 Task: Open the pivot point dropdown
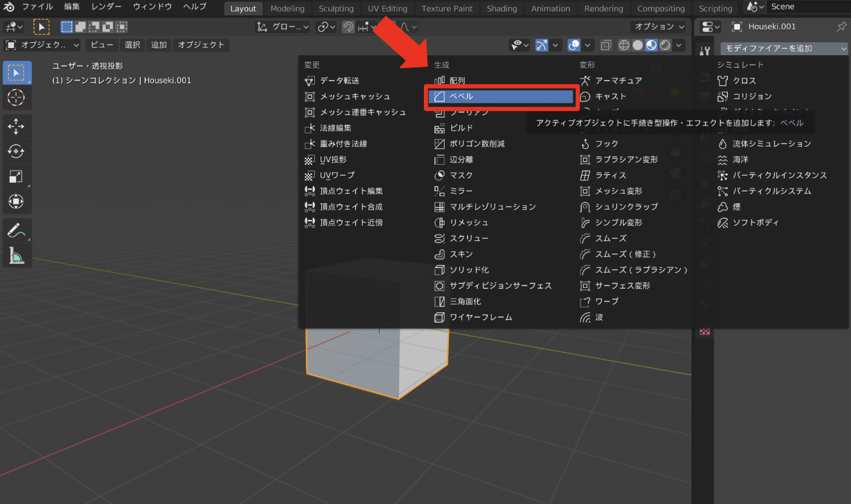pos(326,27)
